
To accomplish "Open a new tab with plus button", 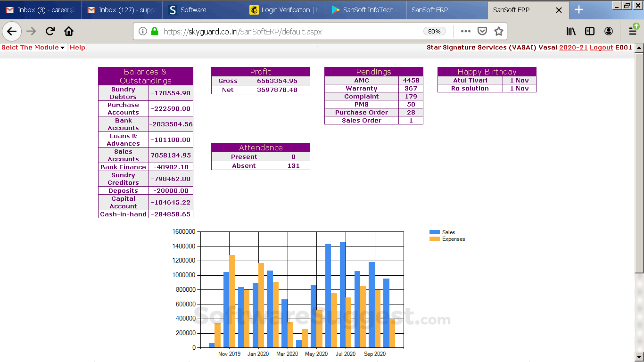I will [579, 10].
